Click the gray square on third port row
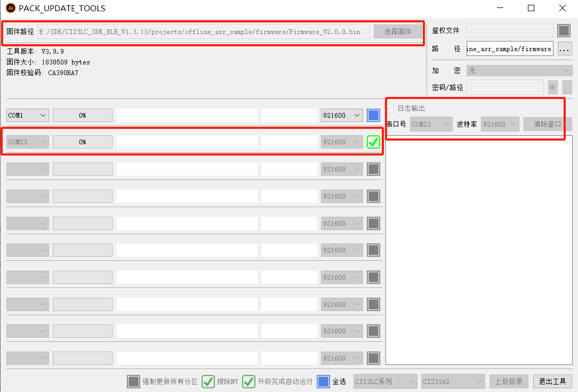The width and height of the screenshot is (578, 392). 373,169
